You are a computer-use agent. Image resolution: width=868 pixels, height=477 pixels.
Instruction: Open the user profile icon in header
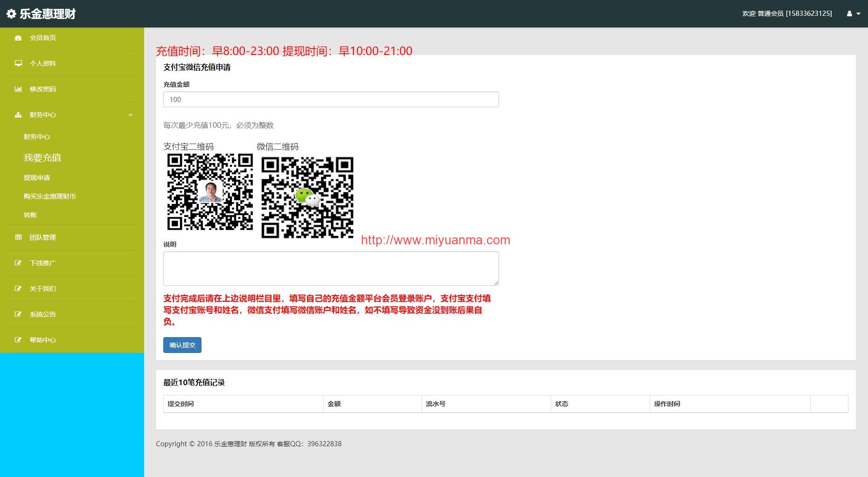click(849, 14)
